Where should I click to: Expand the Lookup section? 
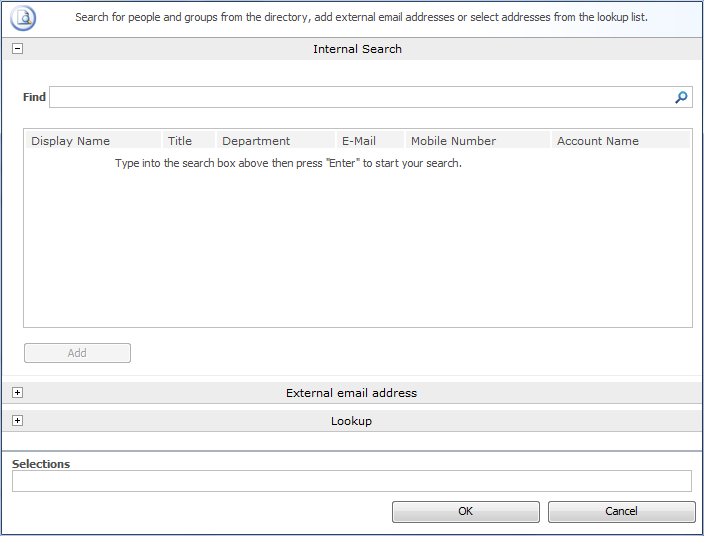17,421
